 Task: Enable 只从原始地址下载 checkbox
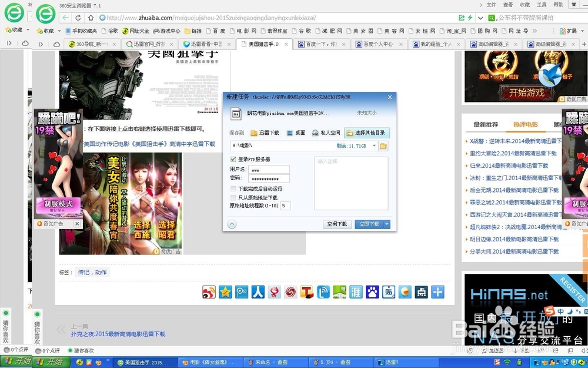click(233, 197)
